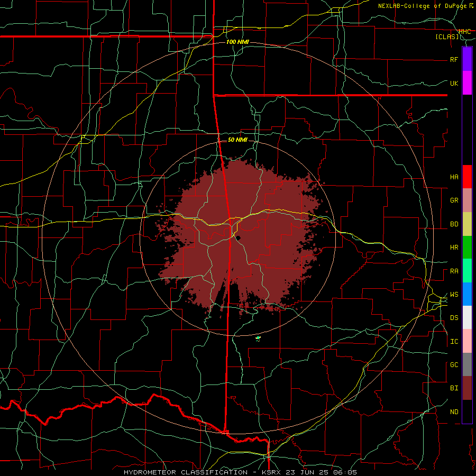
Task: Click the GR pink legend swatch
Action: (467, 200)
